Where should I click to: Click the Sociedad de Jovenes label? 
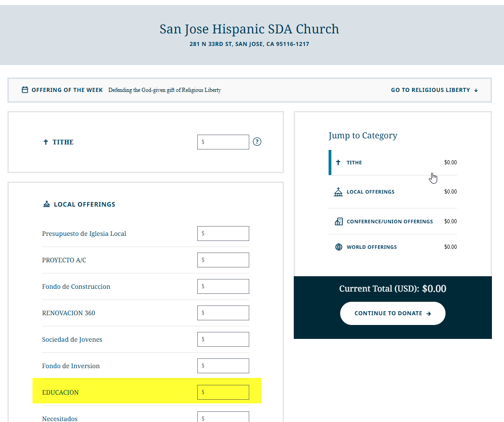tap(72, 340)
